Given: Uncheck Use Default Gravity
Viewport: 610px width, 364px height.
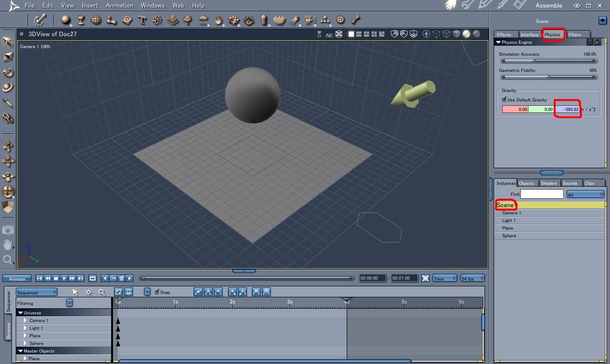Looking at the screenshot, I should click(x=504, y=100).
